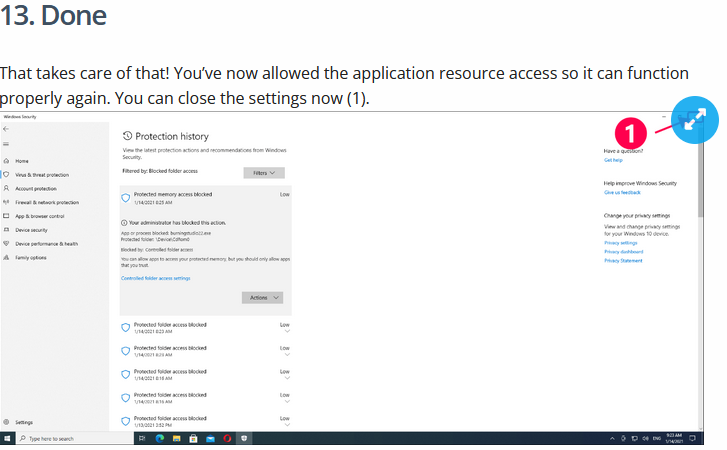Image resolution: width=727 pixels, height=450 pixels.
Task: Open Family options in sidebar
Action: [x=30, y=257]
